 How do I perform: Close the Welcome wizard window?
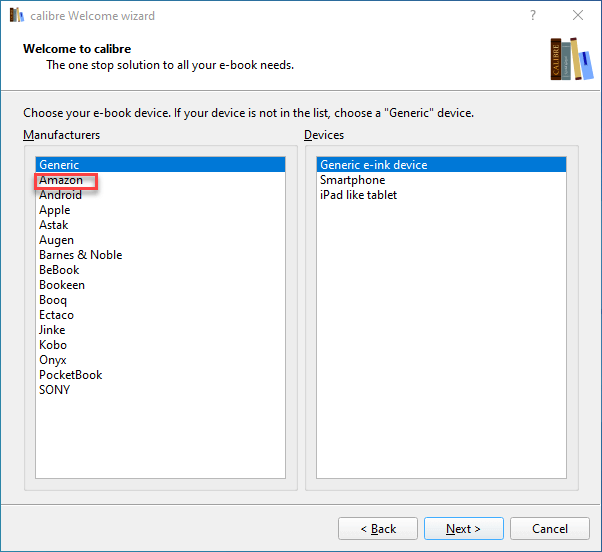pyautogui.click(x=578, y=15)
